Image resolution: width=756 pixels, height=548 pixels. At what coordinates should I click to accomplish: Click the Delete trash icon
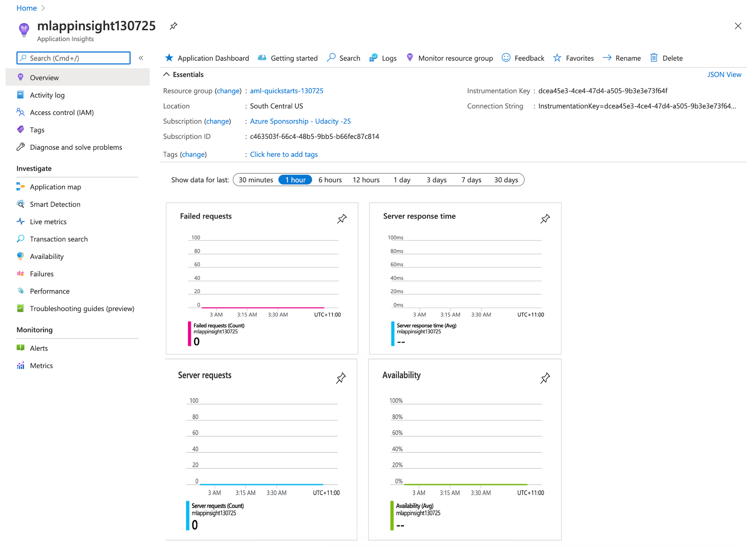point(654,58)
